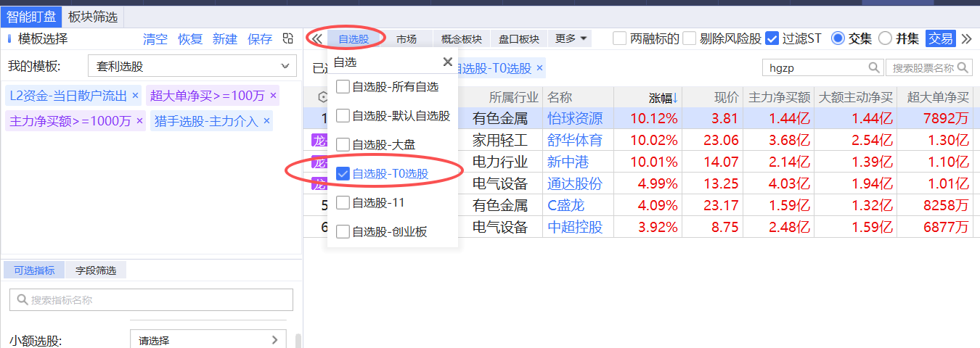Enable the 两融标的 checkbox
980x348 pixels.
point(619,38)
